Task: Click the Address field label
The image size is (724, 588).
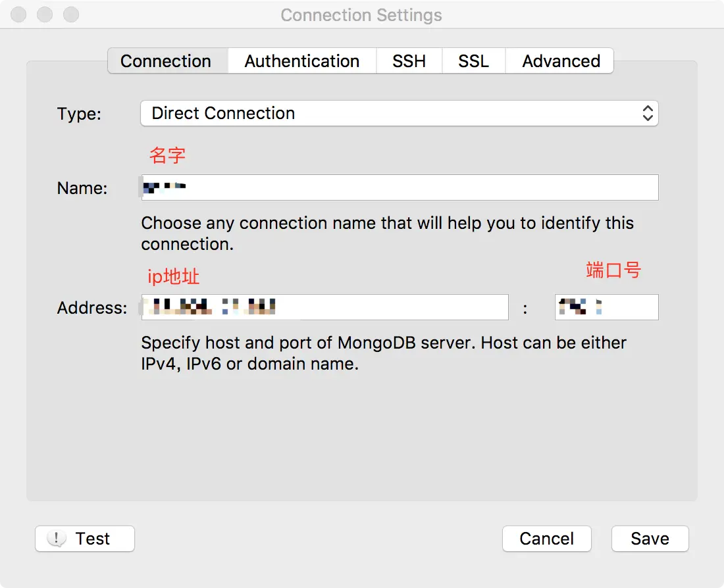Action: point(92,308)
